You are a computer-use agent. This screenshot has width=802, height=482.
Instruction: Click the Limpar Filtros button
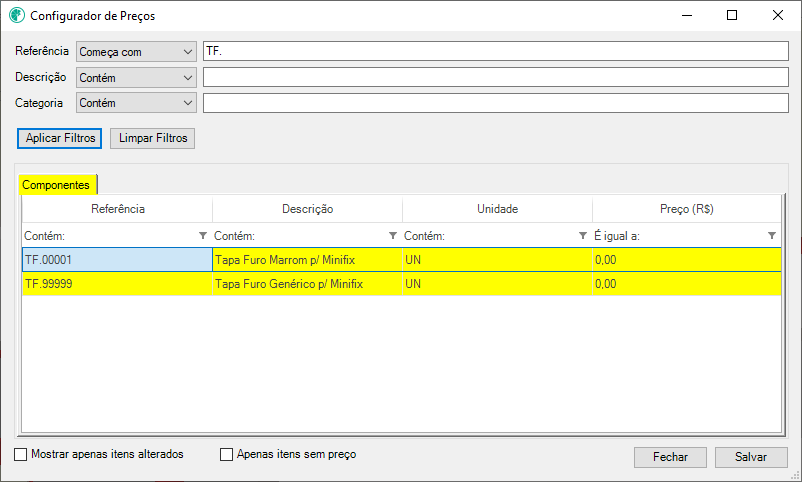tap(152, 138)
